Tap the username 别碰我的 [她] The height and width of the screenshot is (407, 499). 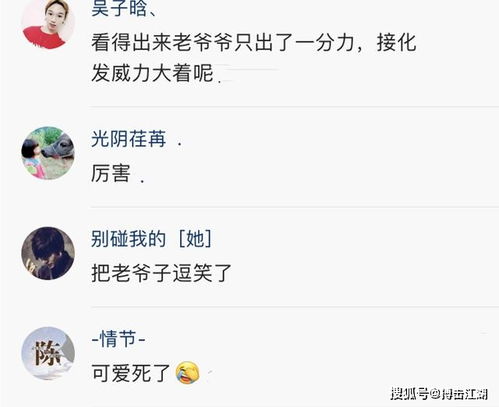click(x=151, y=239)
